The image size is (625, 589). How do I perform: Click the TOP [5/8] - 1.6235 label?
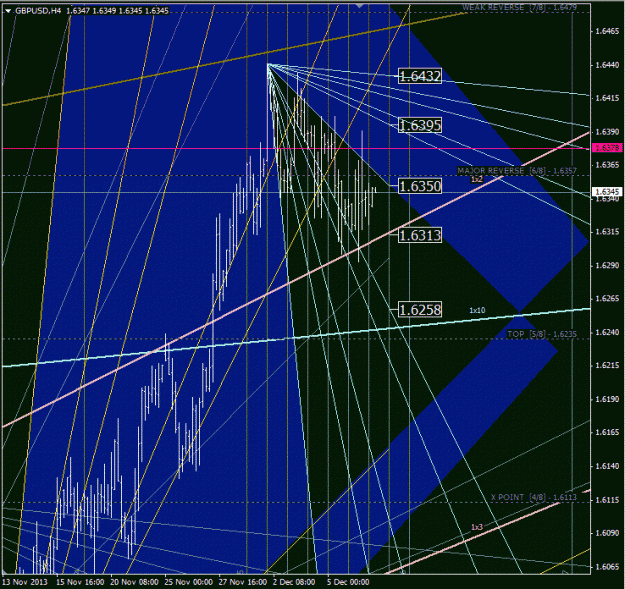(x=542, y=334)
